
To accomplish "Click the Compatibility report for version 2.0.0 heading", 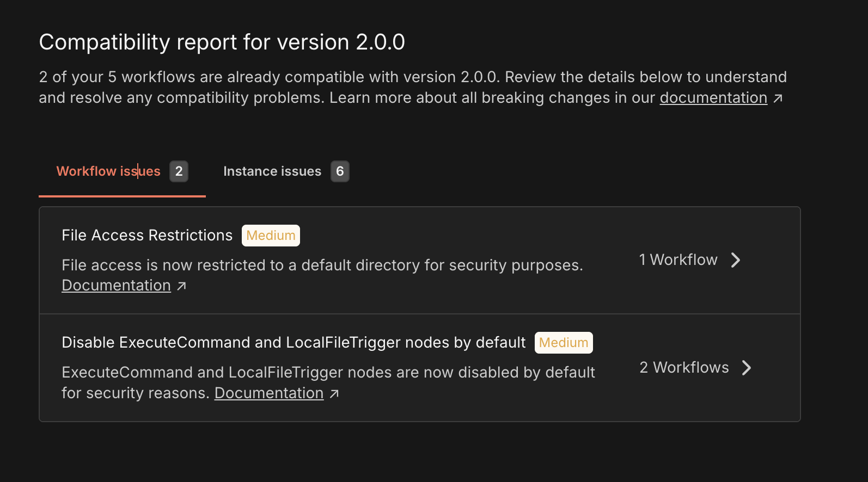I will point(222,42).
